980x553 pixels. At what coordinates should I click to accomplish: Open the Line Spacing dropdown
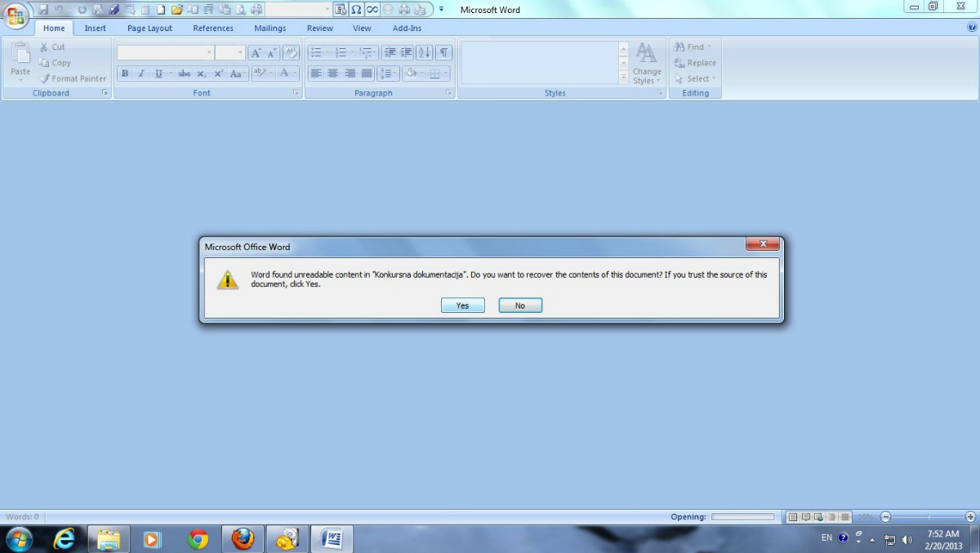[389, 74]
